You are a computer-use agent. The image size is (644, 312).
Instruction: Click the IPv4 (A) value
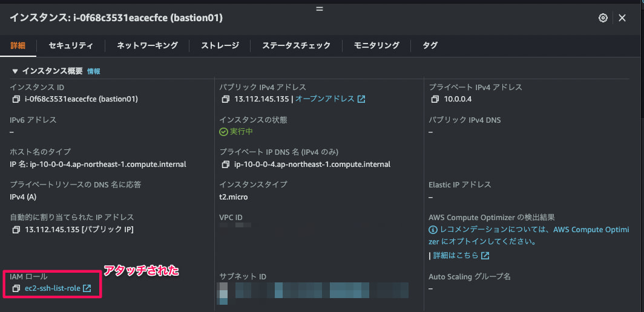click(x=23, y=197)
